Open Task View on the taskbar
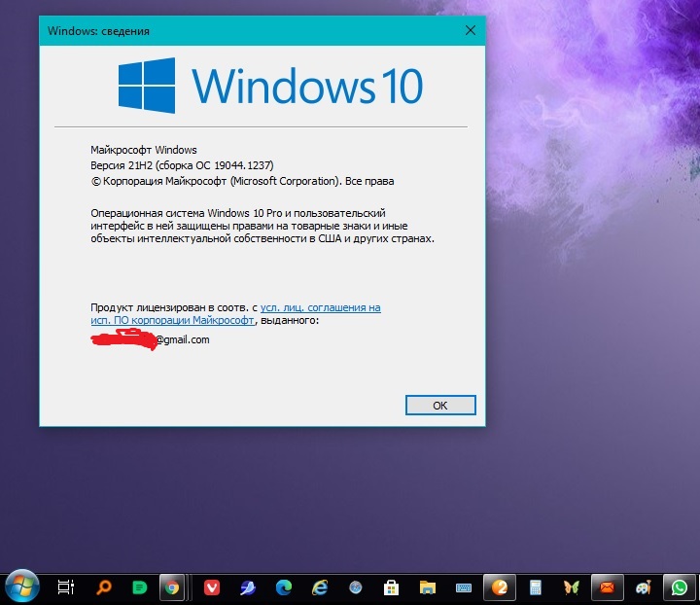700x605 pixels. click(x=66, y=587)
